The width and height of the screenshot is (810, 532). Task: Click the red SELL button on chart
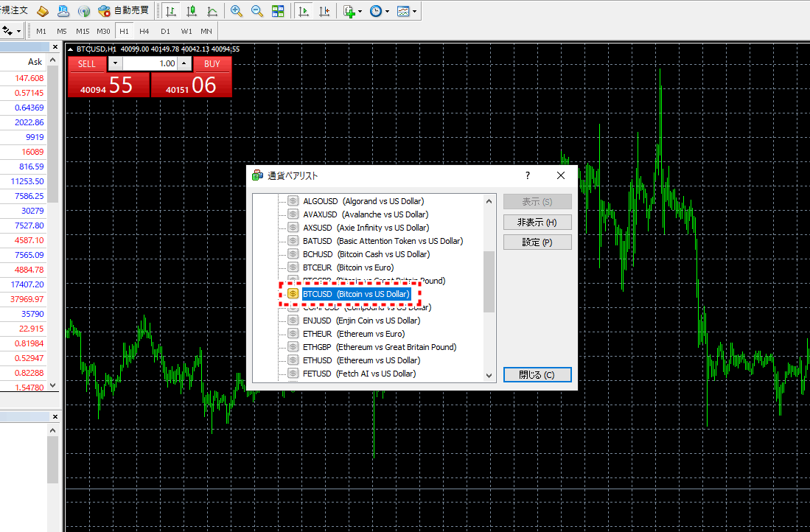click(87, 64)
